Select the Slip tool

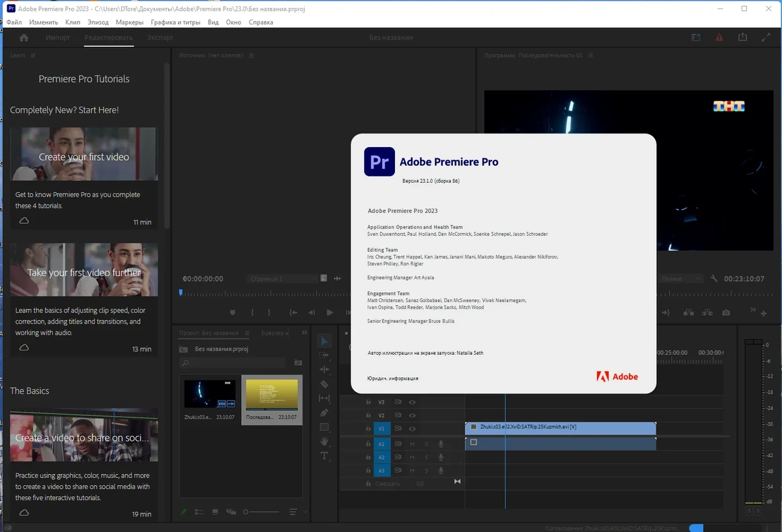click(x=324, y=399)
